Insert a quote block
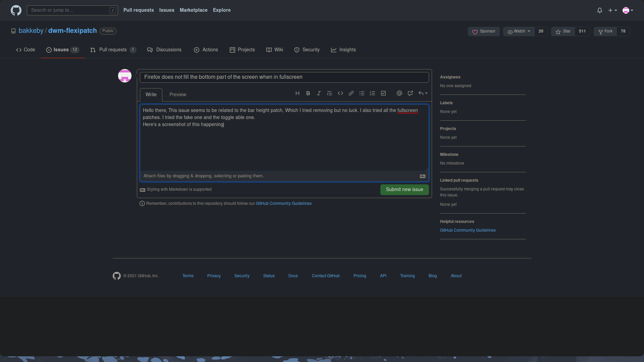Viewport: 644px width, 362px height. click(330, 93)
